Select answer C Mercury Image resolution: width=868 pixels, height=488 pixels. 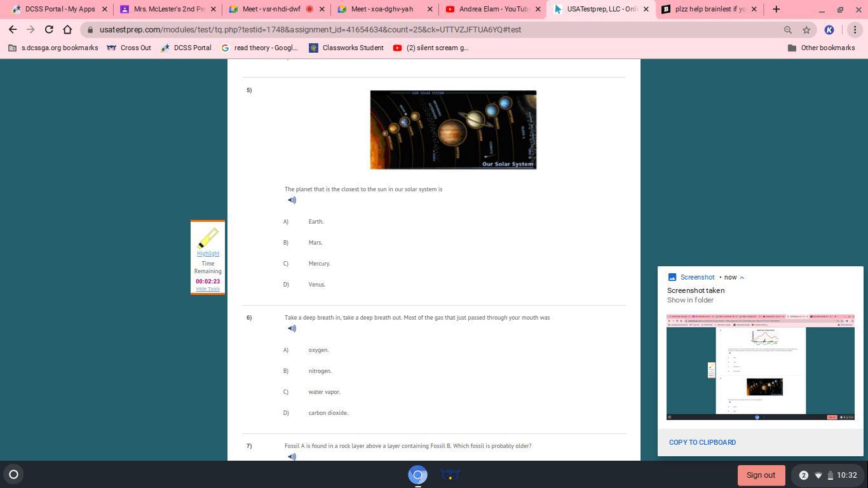(x=319, y=264)
